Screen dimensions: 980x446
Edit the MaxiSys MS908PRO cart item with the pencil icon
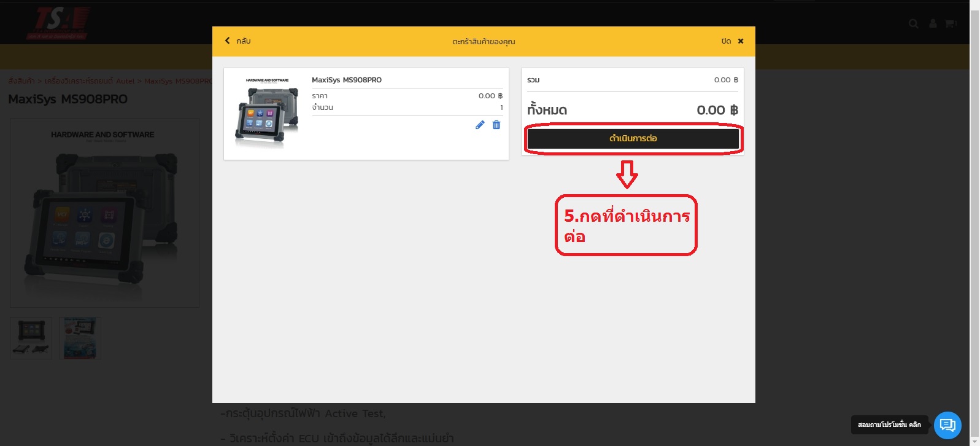480,125
